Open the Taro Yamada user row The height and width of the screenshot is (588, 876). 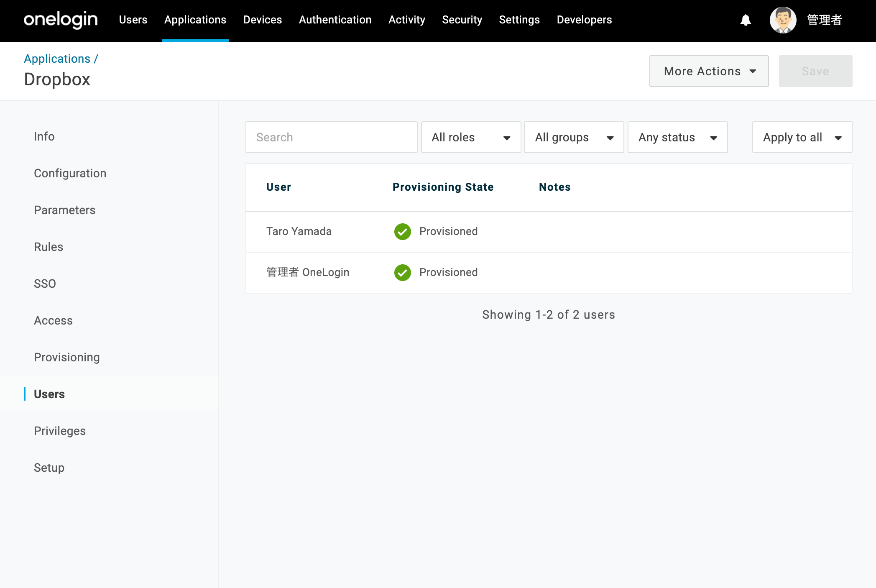549,232
